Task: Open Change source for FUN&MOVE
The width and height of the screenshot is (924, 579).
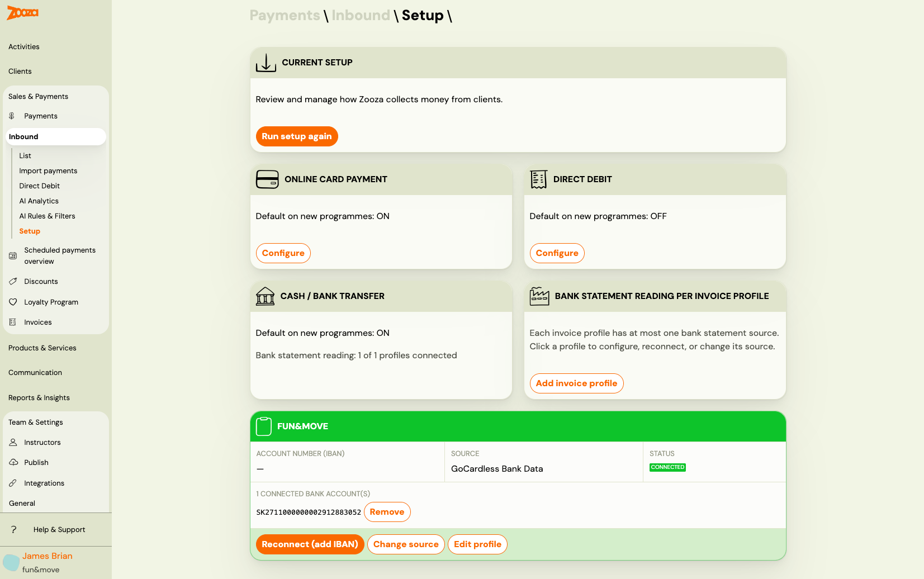Action: click(406, 544)
